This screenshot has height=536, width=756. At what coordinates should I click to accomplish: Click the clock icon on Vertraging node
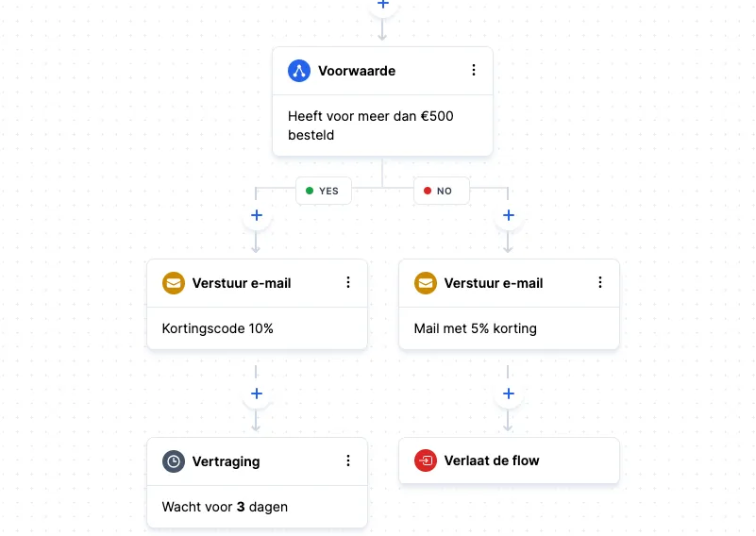(174, 461)
